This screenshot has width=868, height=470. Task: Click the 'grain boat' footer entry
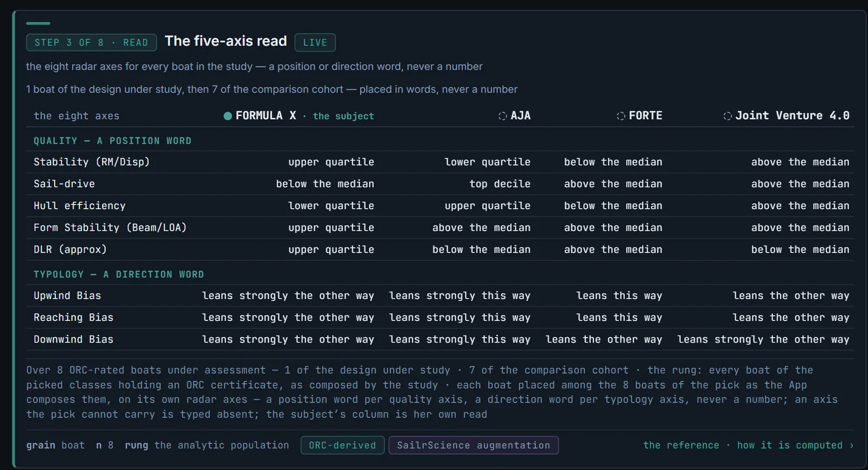point(55,445)
